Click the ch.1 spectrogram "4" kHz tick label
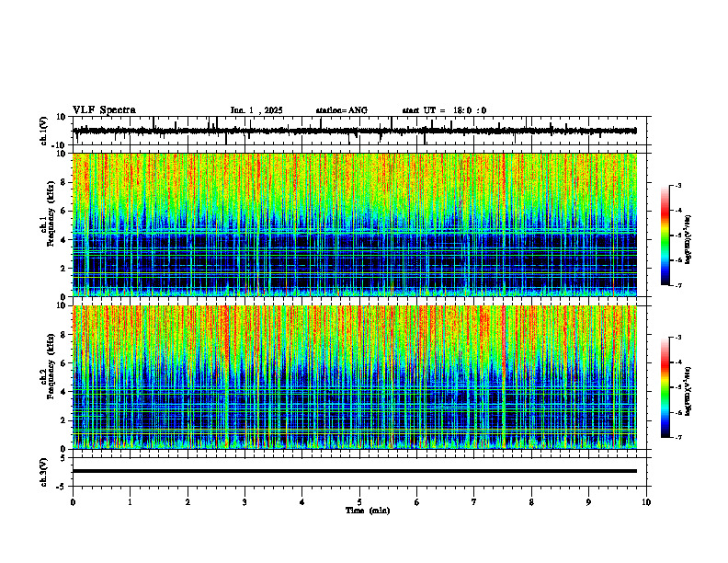 63,240
